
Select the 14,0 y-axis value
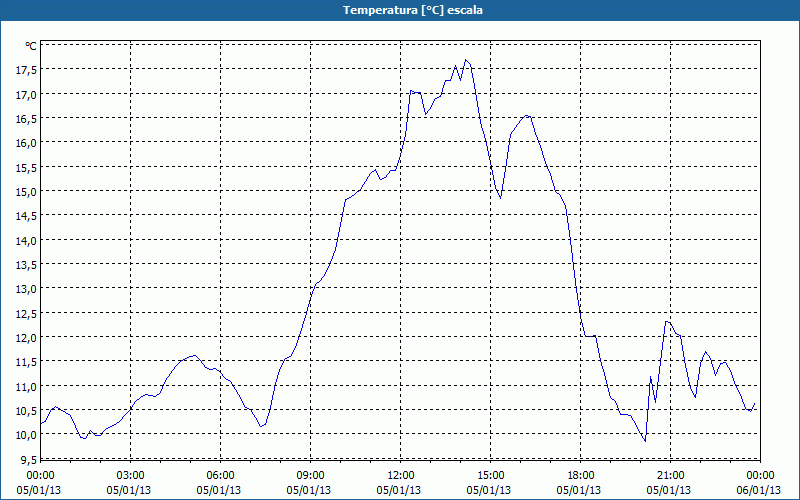(26, 241)
